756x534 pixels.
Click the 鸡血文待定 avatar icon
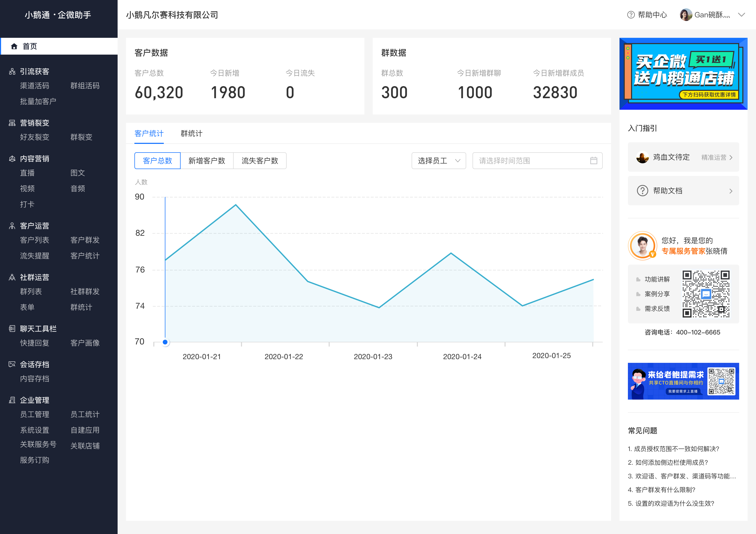click(642, 157)
